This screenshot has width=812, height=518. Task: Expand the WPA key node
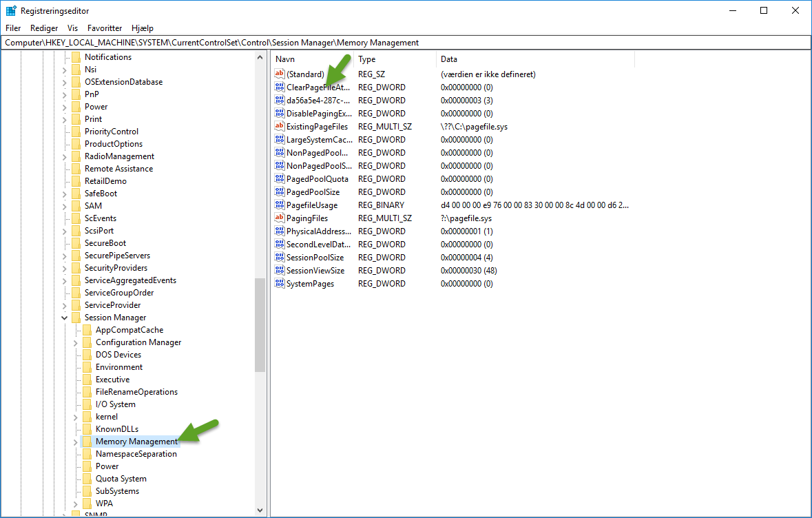click(x=75, y=504)
